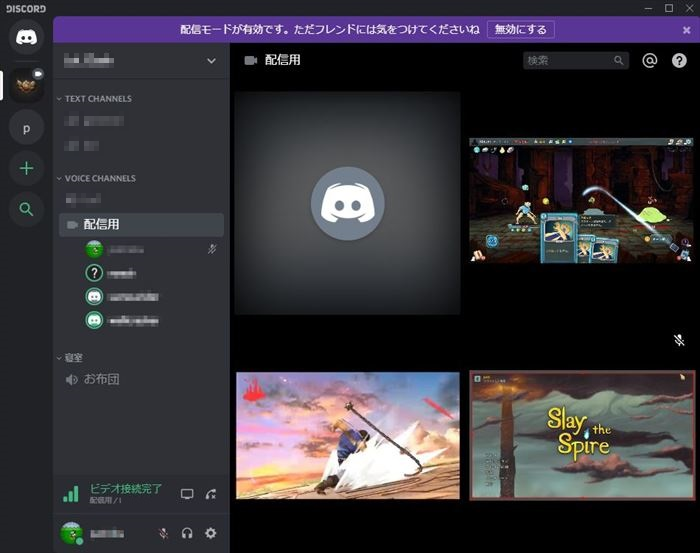This screenshot has height=553, width=700.
Task: Click the DISCORD title text
Action: [x=26, y=8]
